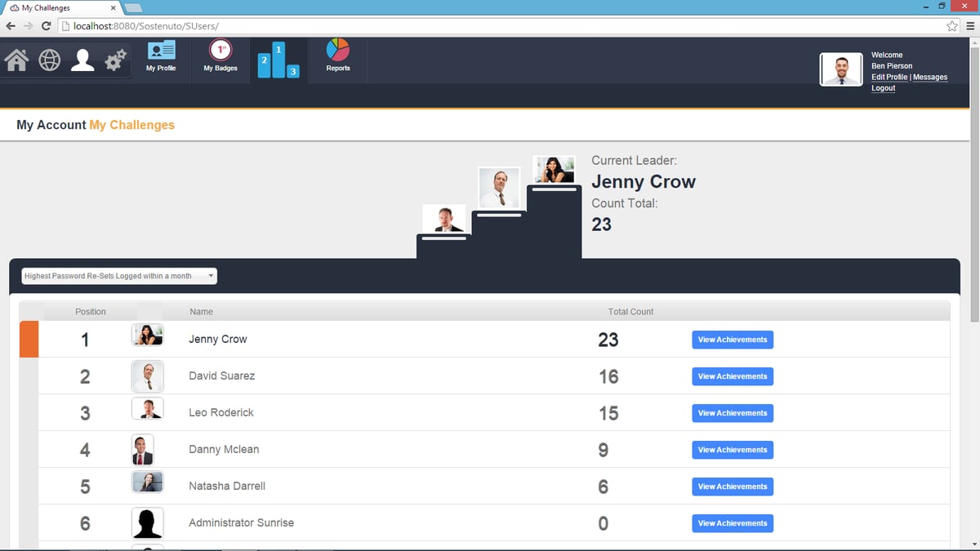Click the address bar URL
Image resolution: width=980 pixels, height=551 pixels.
(x=146, y=26)
